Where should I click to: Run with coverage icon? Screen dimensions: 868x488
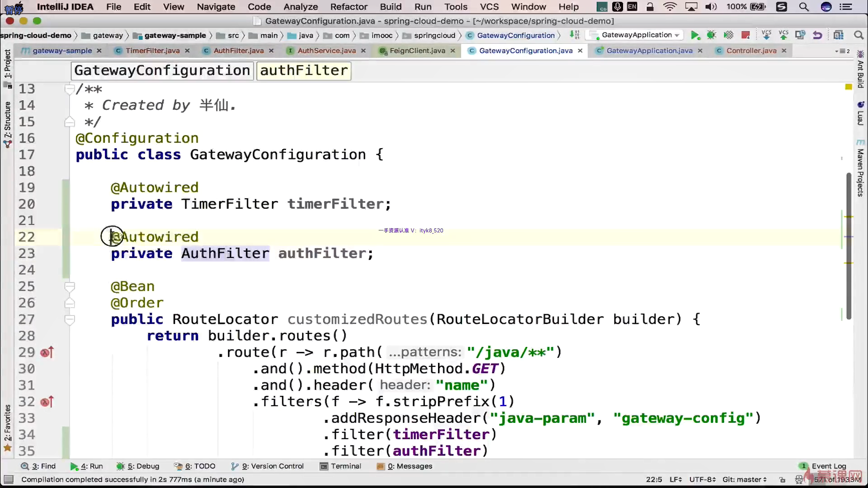728,35
